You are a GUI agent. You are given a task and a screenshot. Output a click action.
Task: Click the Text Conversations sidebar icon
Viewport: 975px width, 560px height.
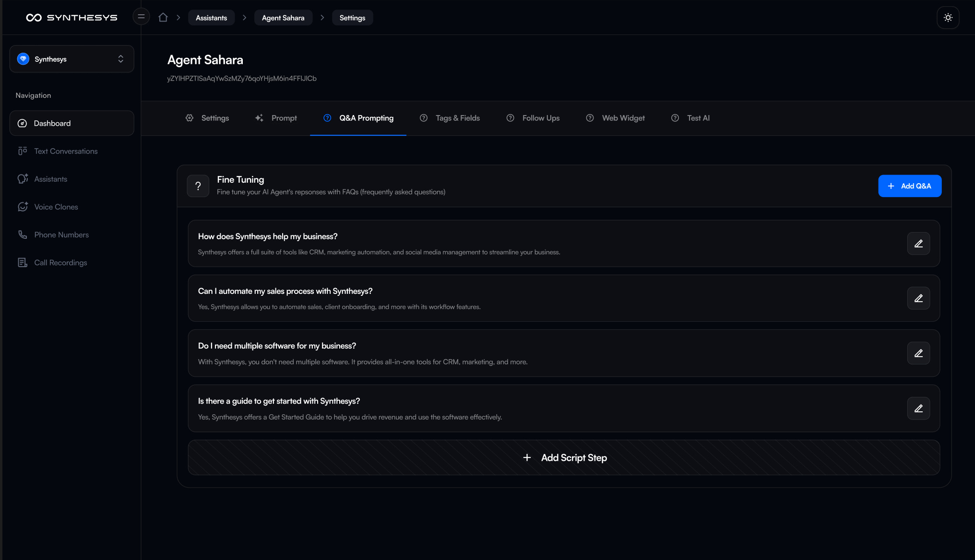[x=23, y=151]
